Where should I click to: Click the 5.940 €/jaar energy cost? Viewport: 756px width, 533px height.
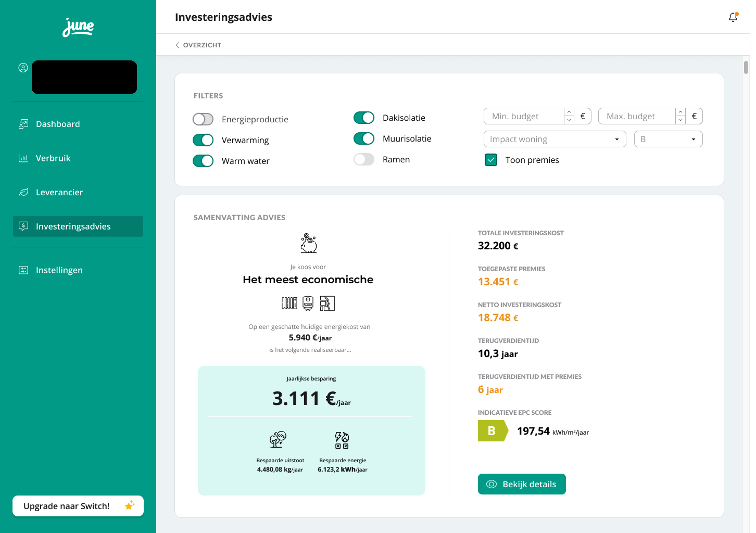coord(310,338)
